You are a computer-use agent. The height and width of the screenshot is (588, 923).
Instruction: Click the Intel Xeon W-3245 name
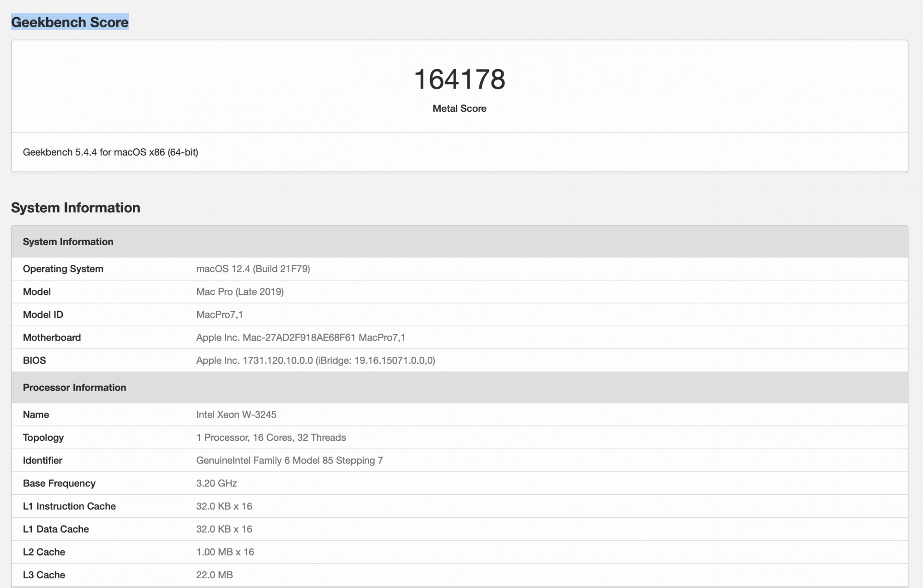pos(236,414)
